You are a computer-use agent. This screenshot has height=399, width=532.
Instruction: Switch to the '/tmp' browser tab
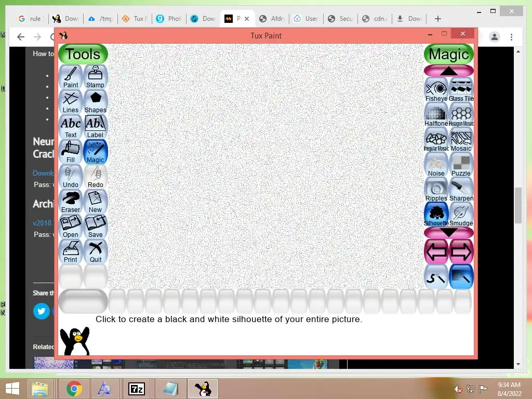pos(101,19)
